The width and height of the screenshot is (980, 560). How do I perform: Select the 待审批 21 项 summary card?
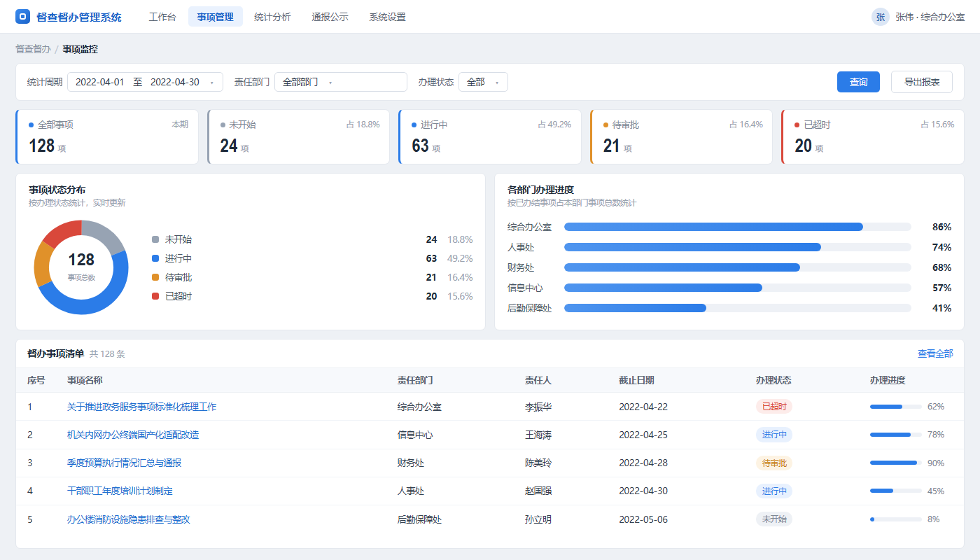coord(681,136)
